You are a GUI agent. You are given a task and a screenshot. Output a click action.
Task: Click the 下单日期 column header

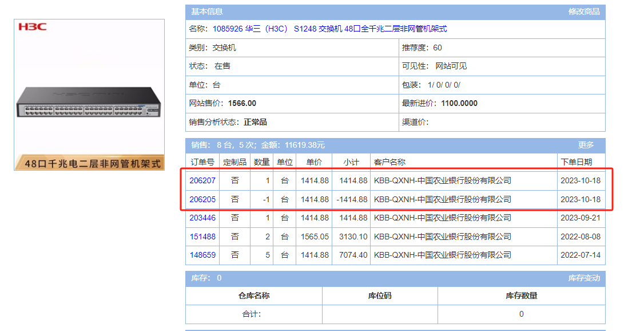point(581,162)
